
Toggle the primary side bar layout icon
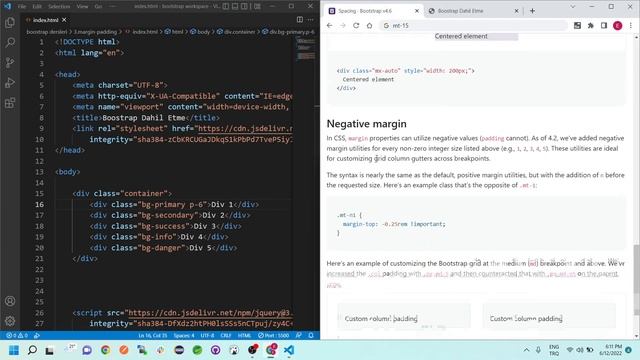click(x=226, y=7)
